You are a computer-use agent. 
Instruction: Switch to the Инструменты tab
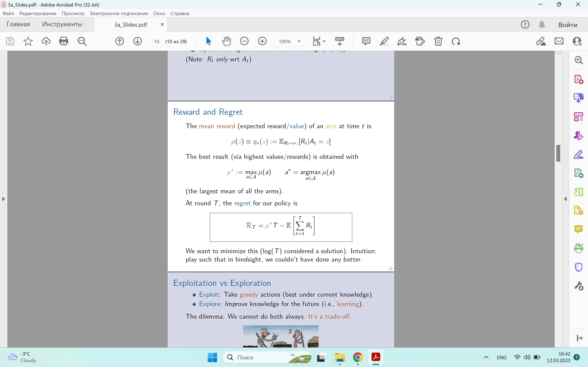pyautogui.click(x=62, y=24)
